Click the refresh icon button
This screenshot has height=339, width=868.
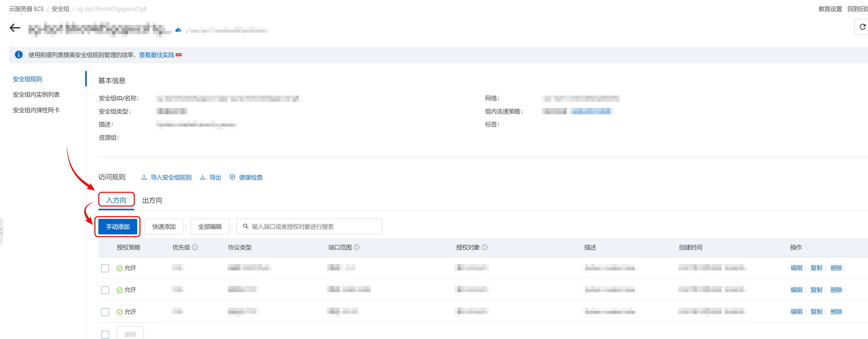862,27
